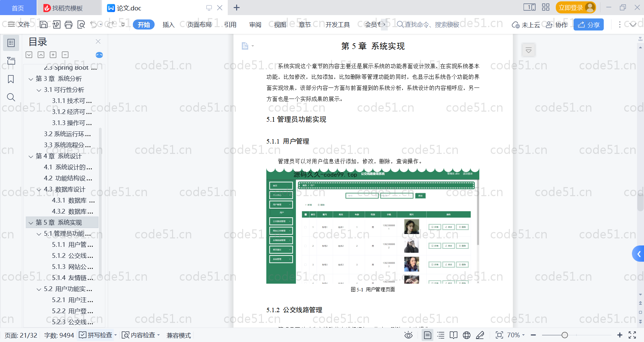The width and height of the screenshot is (644, 342).
Task: Select the 开始 ribbon tab
Action: [144, 24]
